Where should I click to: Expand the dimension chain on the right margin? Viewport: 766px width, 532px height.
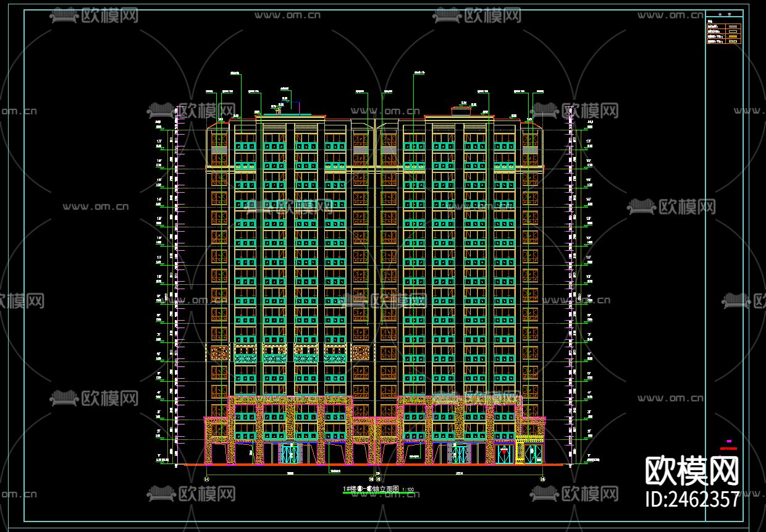[571, 278]
